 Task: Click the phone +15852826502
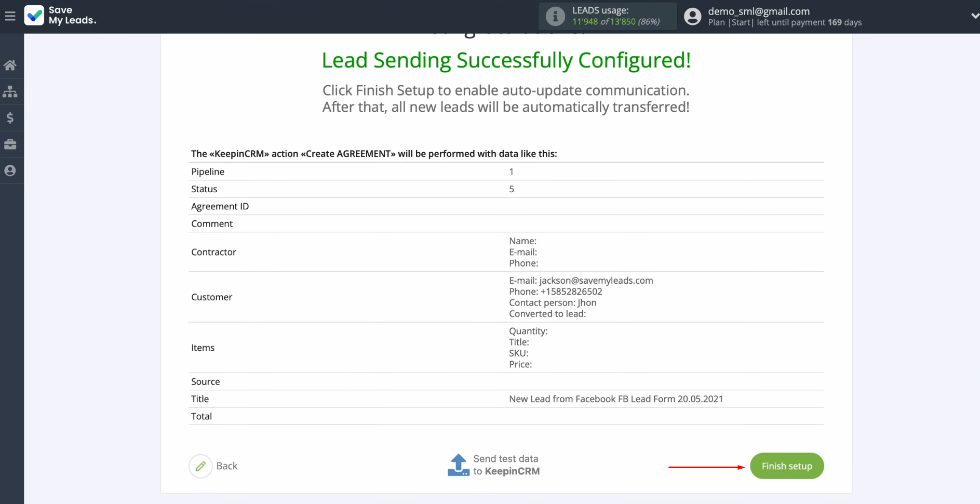tap(571, 291)
